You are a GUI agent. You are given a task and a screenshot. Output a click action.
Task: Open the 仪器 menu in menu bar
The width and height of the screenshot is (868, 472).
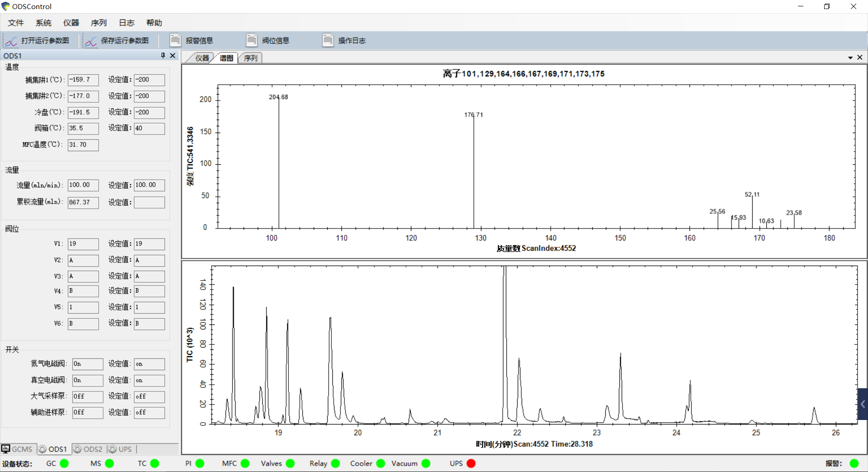71,23
